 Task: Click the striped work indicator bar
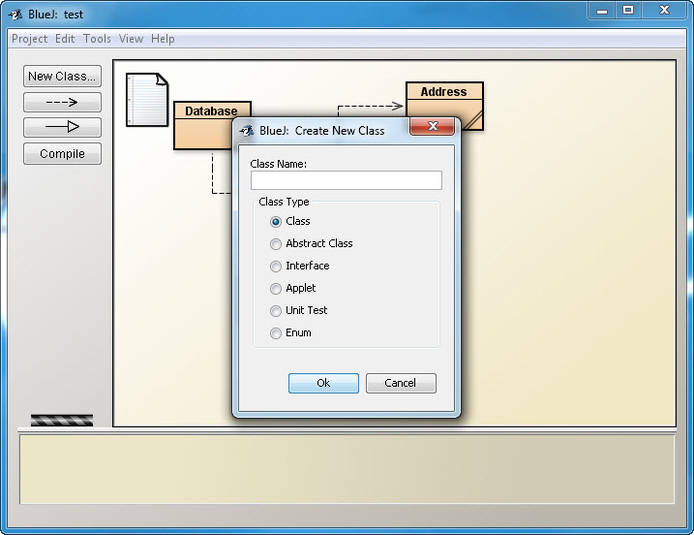click(x=62, y=420)
